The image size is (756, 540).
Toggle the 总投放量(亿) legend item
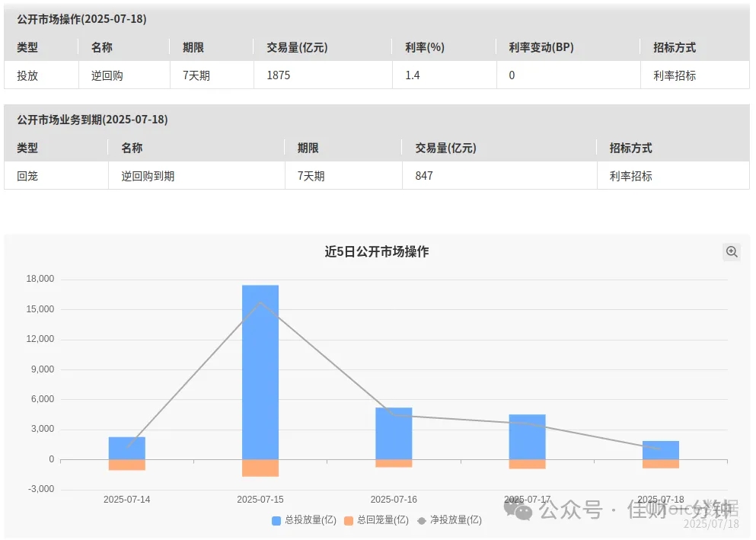[304, 520]
